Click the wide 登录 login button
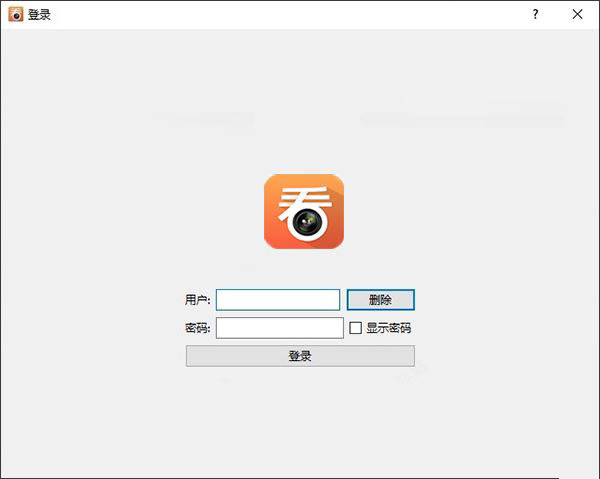The height and width of the screenshot is (479, 600). click(x=300, y=356)
